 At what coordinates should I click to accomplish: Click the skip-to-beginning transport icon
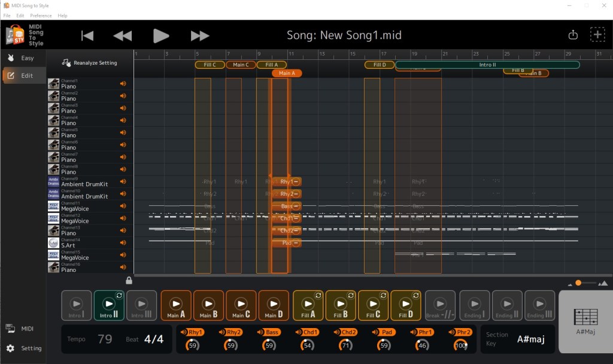(87, 36)
